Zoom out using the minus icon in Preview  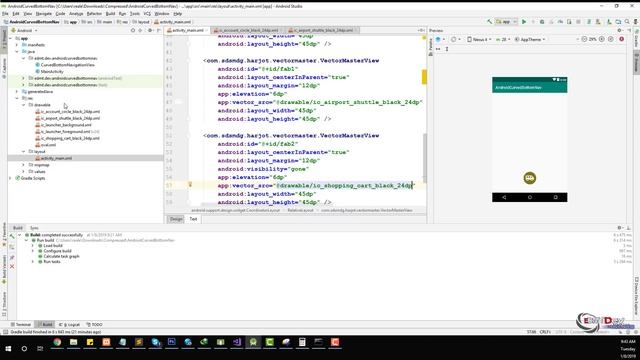point(584,39)
